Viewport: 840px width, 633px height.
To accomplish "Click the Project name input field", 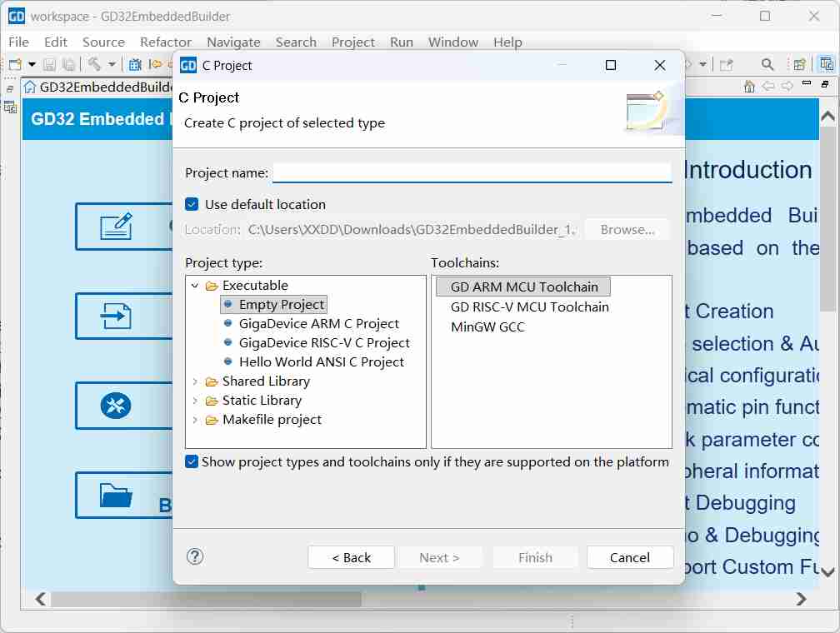I will pyautogui.click(x=472, y=172).
